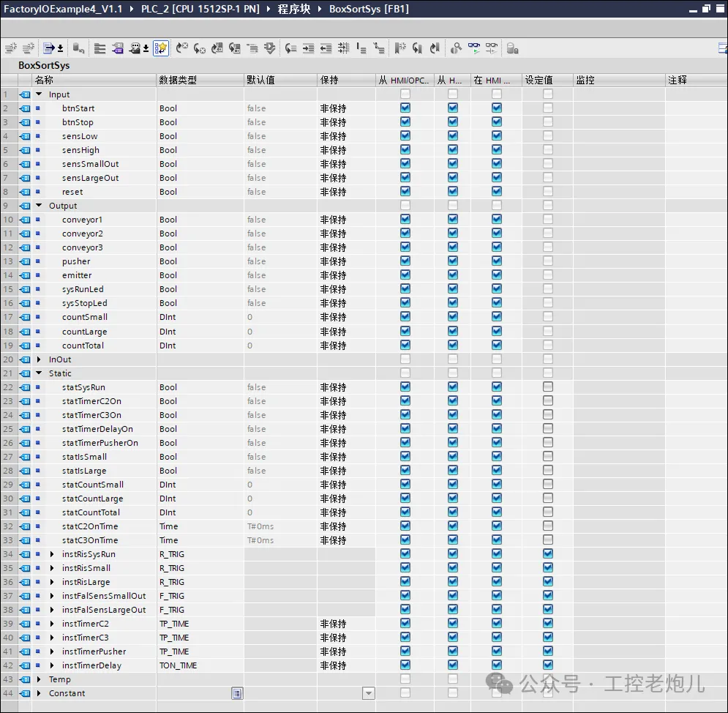
Task: Click the 默认值 column header
Action: (x=280, y=80)
